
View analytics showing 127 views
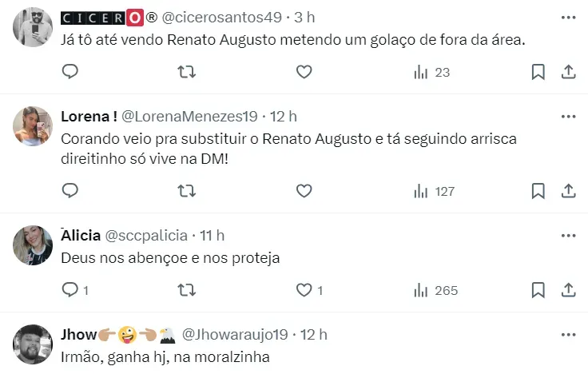[434, 191]
